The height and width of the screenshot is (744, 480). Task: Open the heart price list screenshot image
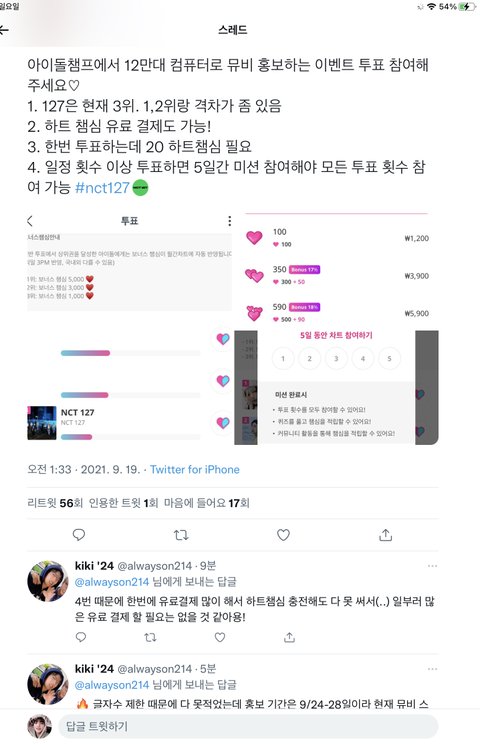point(337,270)
